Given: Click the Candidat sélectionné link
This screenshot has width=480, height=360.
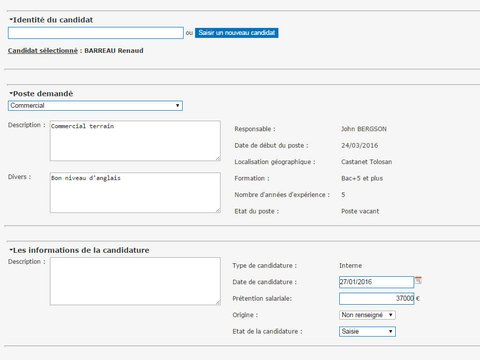Looking at the screenshot, I should click(x=43, y=51).
